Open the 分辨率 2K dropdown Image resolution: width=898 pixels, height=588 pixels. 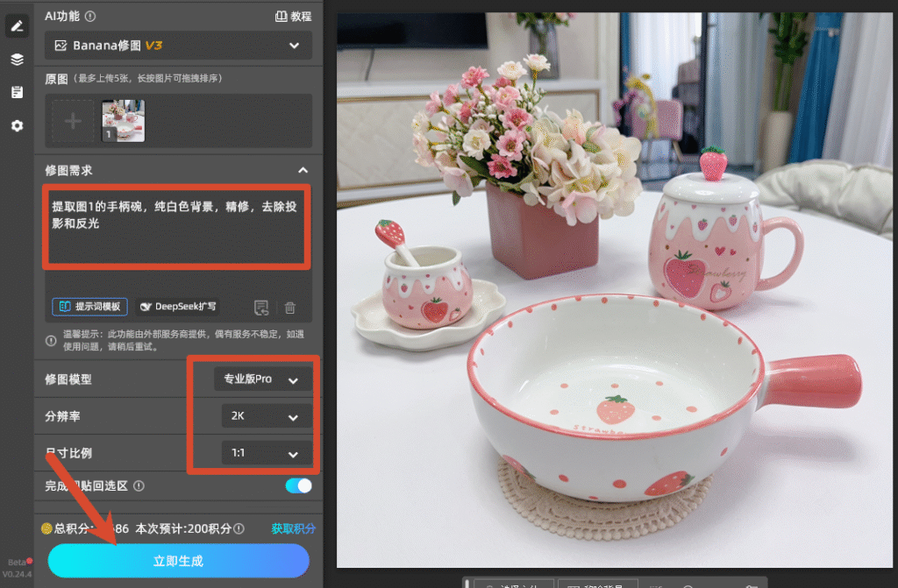pos(267,416)
